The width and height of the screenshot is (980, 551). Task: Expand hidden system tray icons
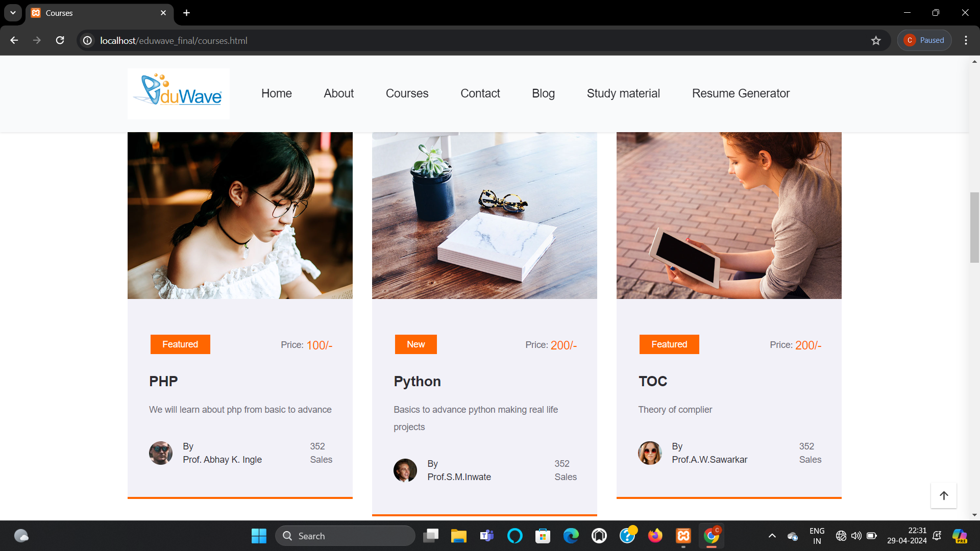click(772, 536)
